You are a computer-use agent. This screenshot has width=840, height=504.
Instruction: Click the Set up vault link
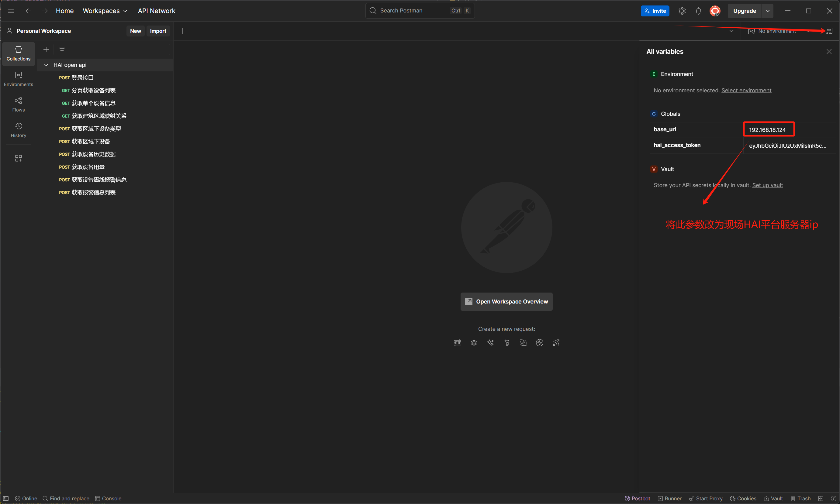[x=767, y=185]
